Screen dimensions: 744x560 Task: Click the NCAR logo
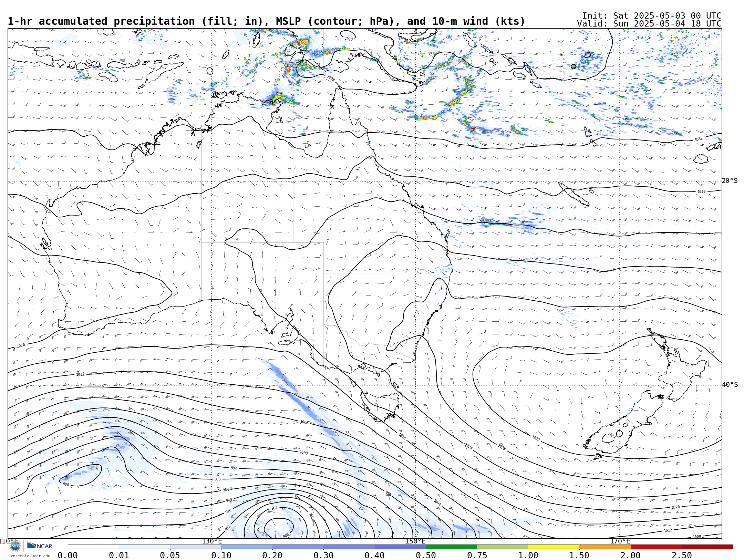click(40, 546)
